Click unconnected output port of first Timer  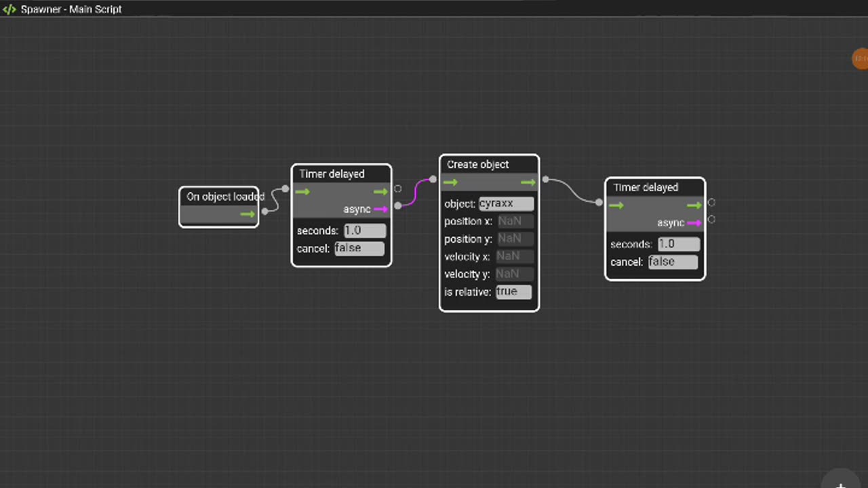point(398,189)
